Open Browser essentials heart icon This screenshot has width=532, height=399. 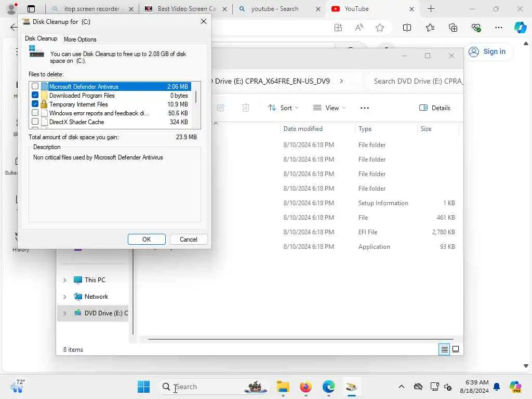pos(476,28)
